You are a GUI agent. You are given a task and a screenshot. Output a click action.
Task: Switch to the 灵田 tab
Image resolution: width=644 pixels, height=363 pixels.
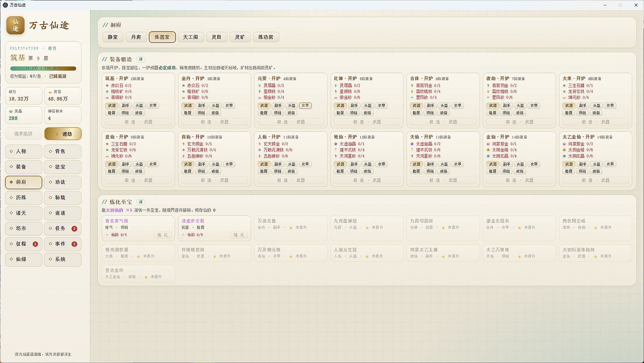217,37
